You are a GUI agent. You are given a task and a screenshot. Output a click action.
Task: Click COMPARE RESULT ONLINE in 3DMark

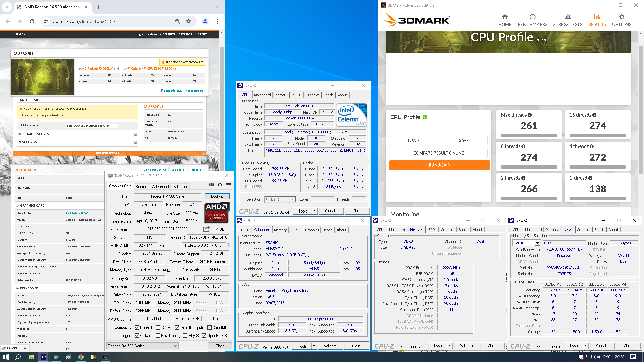pos(438,153)
